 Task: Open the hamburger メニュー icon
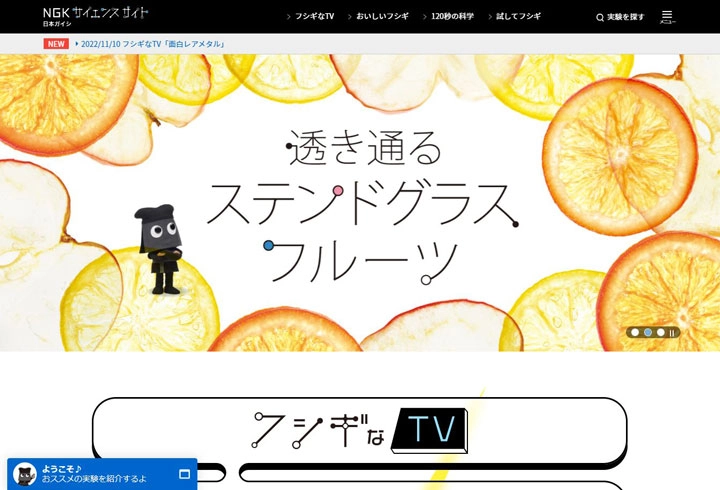[x=667, y=16]
